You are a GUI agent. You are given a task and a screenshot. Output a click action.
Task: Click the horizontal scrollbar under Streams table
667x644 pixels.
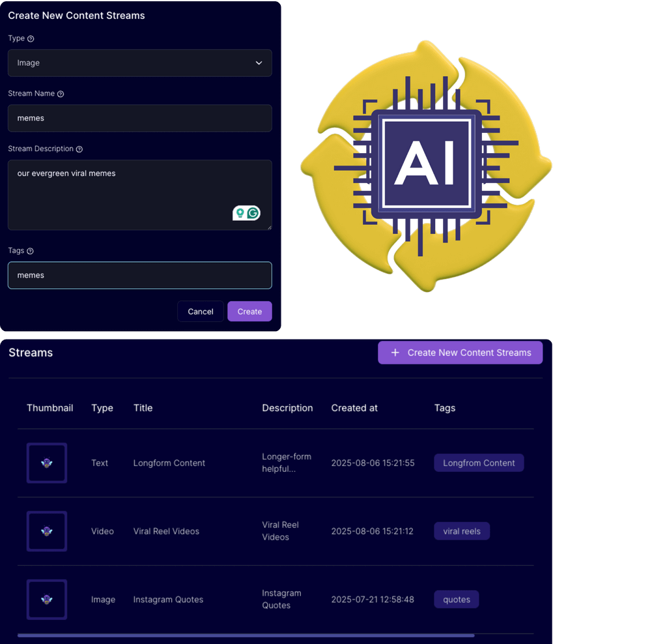246,635
